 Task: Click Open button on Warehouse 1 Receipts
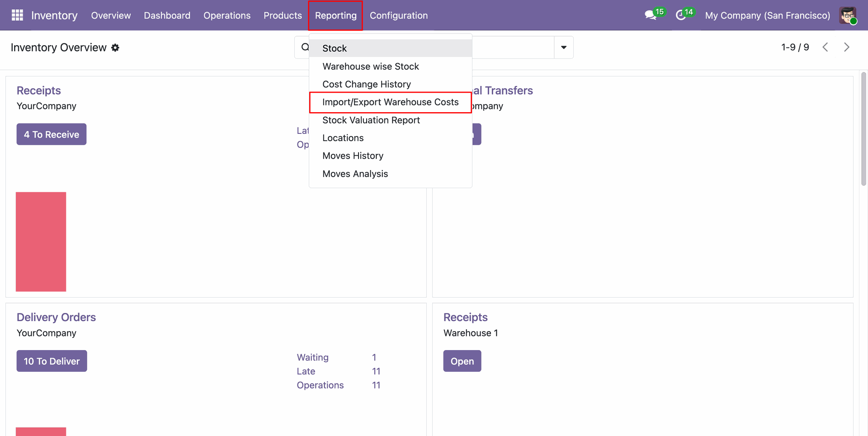[462, 361]
